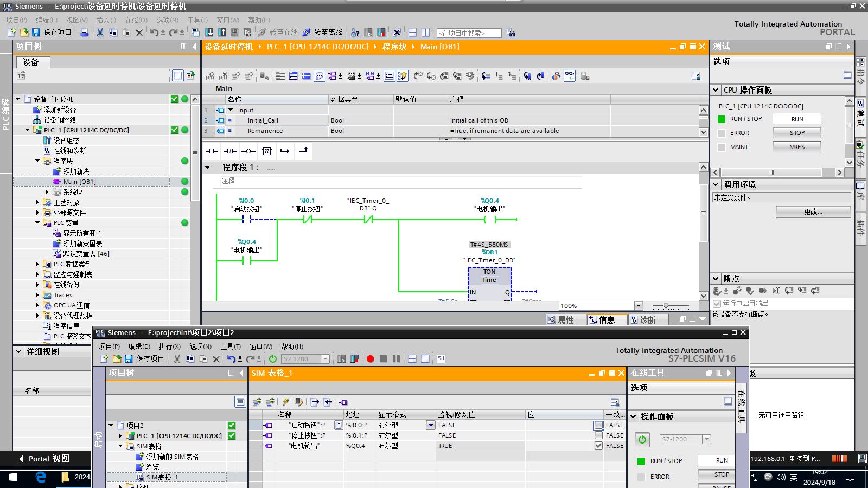Click Save project icon in PLCSIM window
Image resolution: width=868 pixels, height=488 pixels.
click(129, 359)
